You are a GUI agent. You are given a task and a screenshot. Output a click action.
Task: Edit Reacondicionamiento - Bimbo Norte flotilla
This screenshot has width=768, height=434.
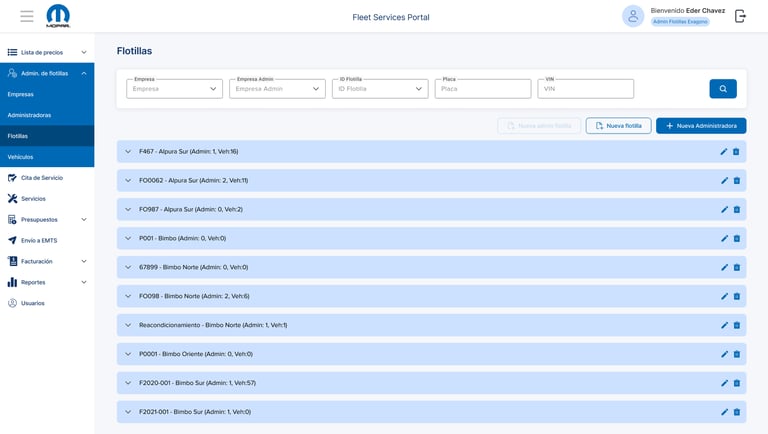pyautogui.click(x=724, y=325)
